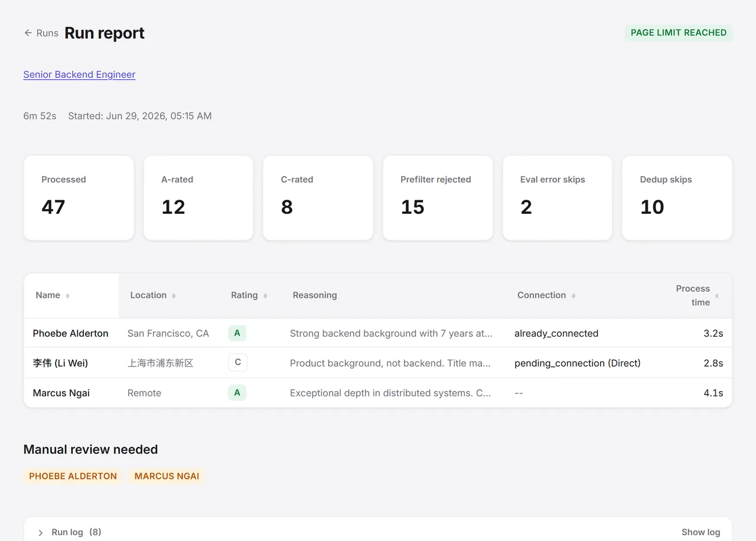This screenshot has width=756, height=541.
Task: Select the Prefilter rejected 15 card
Action: tap(438, 198)
